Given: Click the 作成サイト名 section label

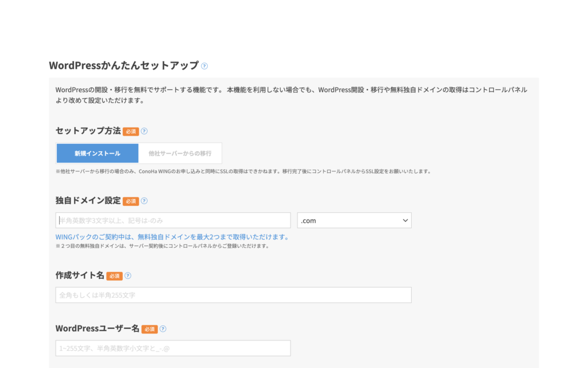Looking at the screenshot, I should (x=80, y=275).
